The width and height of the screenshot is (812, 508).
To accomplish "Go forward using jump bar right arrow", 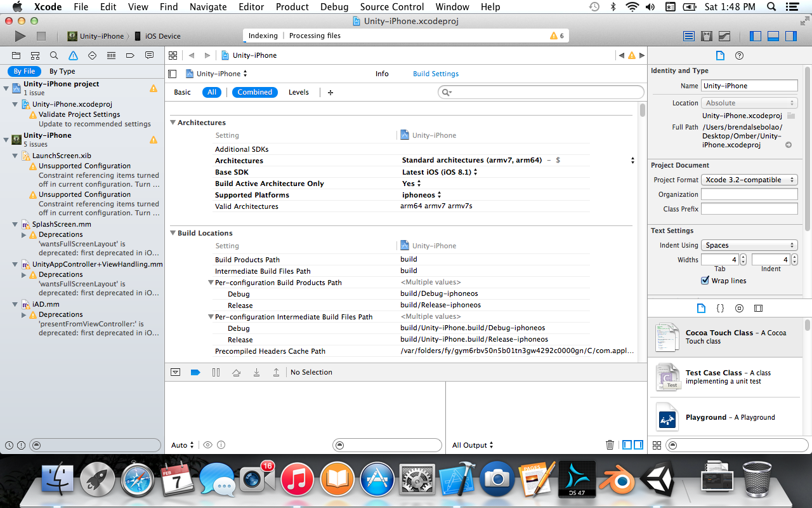I will coord(207,55).
